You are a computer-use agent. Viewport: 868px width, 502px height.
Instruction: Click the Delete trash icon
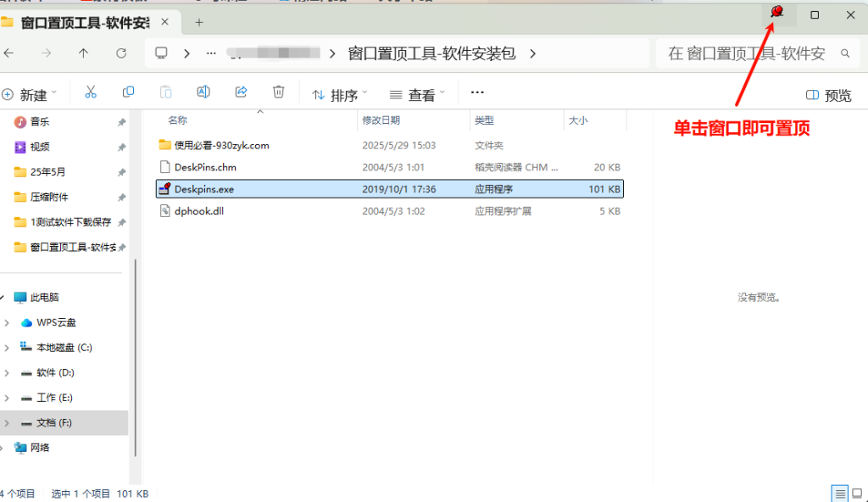[278, 92]
